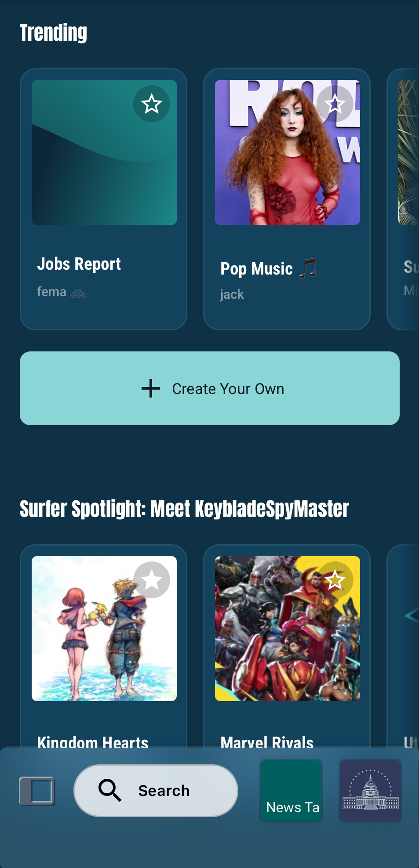
Task: Tap the plus icon beside Create Your Own
Action: click(x=151, y=388)
